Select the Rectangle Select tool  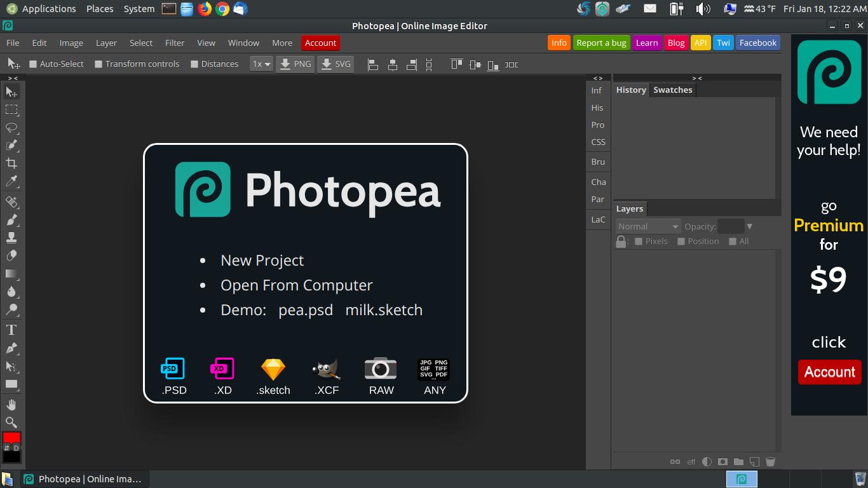11,110
